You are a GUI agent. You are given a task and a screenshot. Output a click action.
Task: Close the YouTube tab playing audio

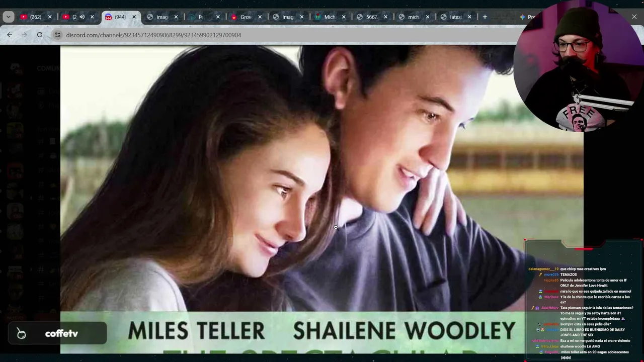click(x=92, y=17)
